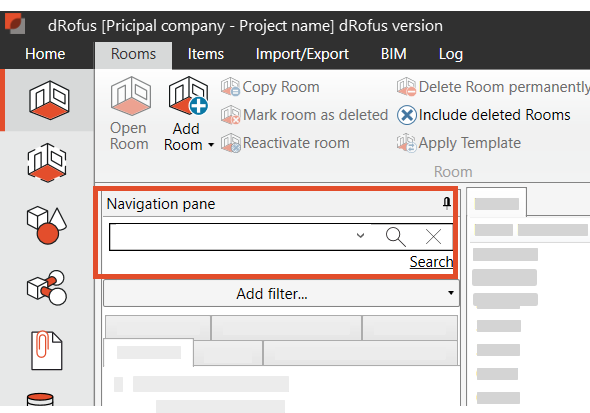
Task: Click Delete Room permanently
Action: 493,87
